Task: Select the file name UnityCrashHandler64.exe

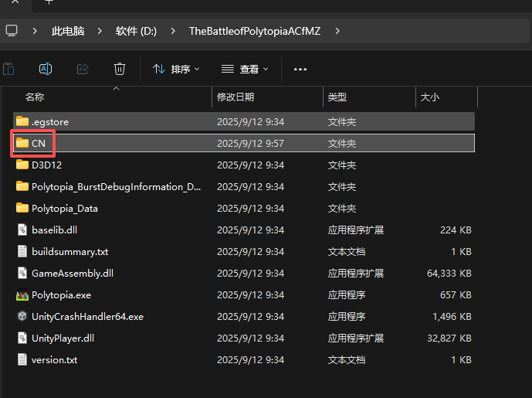Action: point(87,317)
